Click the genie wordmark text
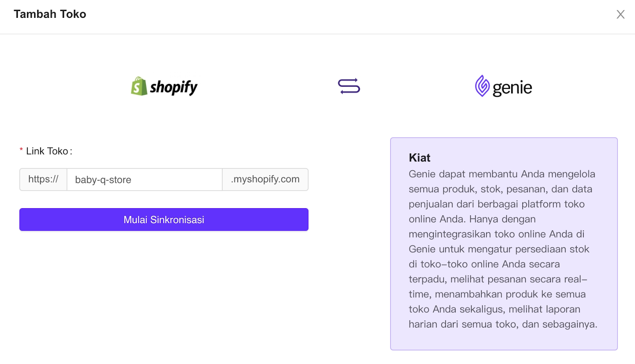 click(x=512, y=88)
